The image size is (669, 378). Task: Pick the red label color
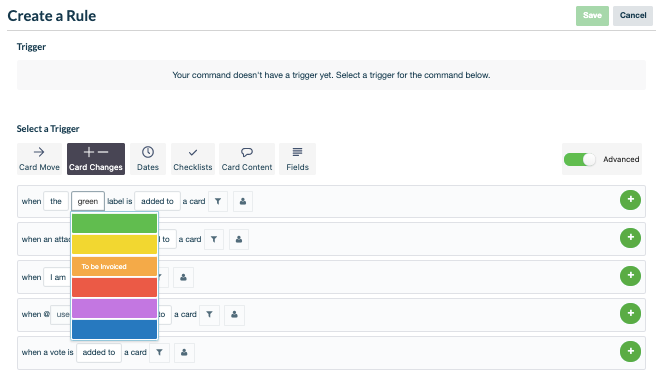pyautogui.click(x=114, y=287)
